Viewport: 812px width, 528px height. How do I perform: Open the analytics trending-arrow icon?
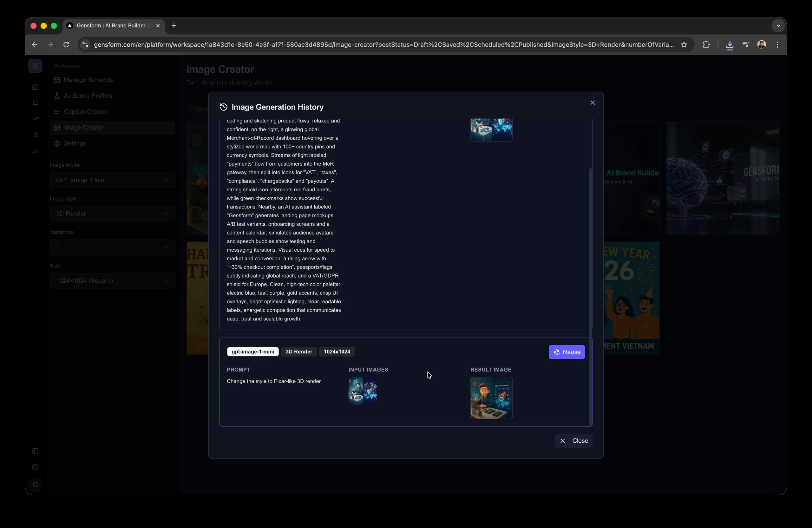(x=35, y=119)
